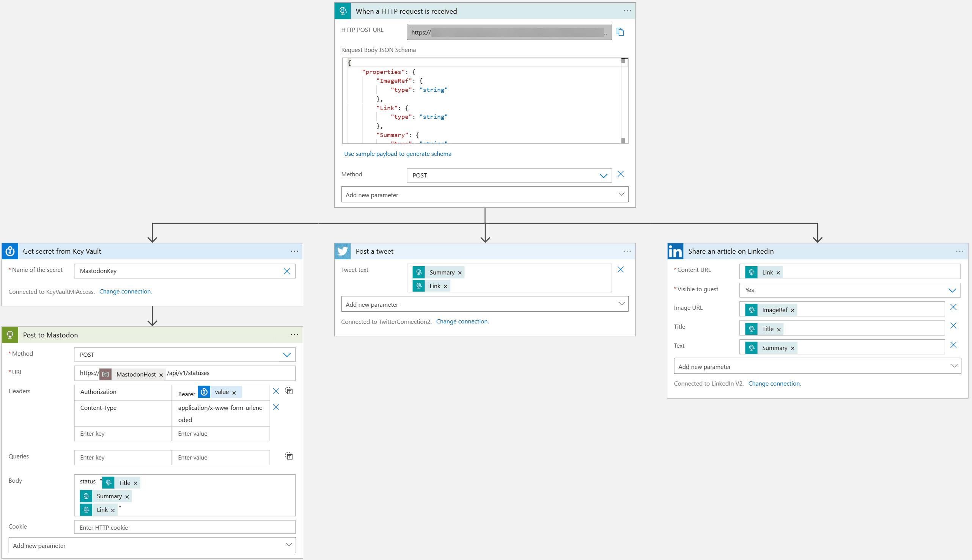Expand Add new parameter in LinkedIn action
The height and width of the screenshot is (560, 972).
coord(817,366)
